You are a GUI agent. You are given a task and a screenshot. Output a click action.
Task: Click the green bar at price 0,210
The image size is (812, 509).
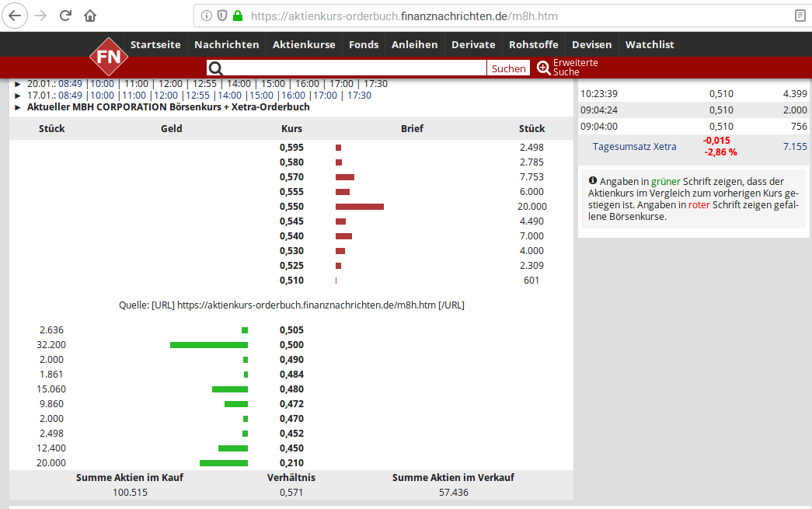coord(224,463)
